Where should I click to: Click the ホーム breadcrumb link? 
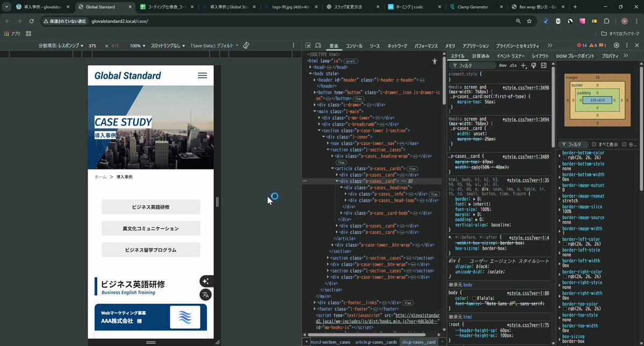[x=100, y=176]
